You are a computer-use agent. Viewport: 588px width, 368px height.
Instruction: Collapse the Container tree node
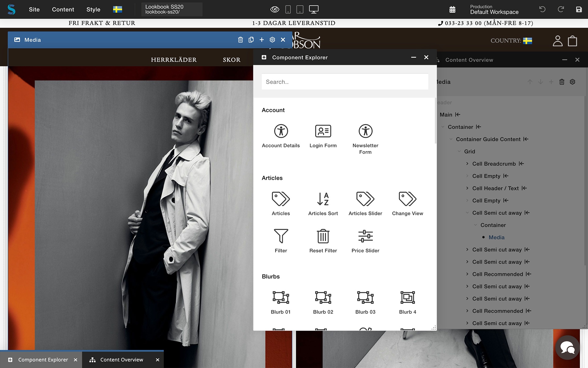pyautogui.click(x=443, y=127)
